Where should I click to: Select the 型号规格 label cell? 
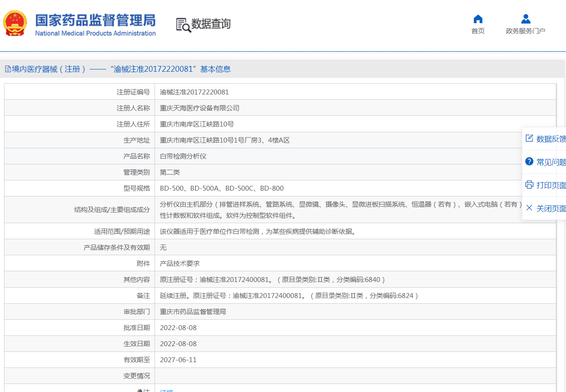(x=80, y=188)
